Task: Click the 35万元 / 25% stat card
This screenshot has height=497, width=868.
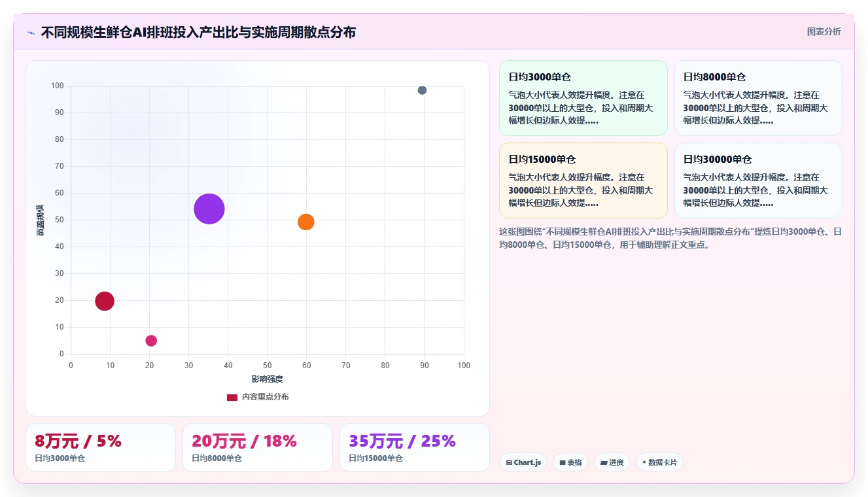Action: pos(415,447)
